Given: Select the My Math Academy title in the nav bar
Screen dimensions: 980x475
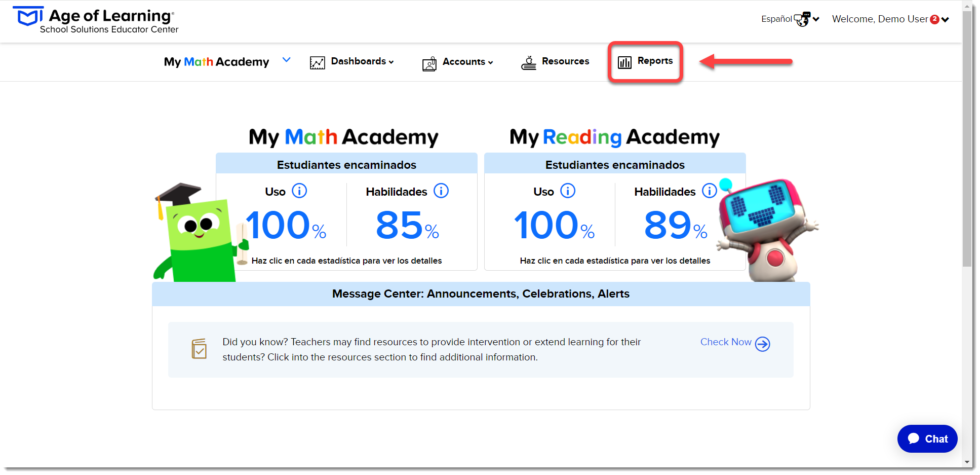Looking at the screenshot, I should tap(216, 62).
